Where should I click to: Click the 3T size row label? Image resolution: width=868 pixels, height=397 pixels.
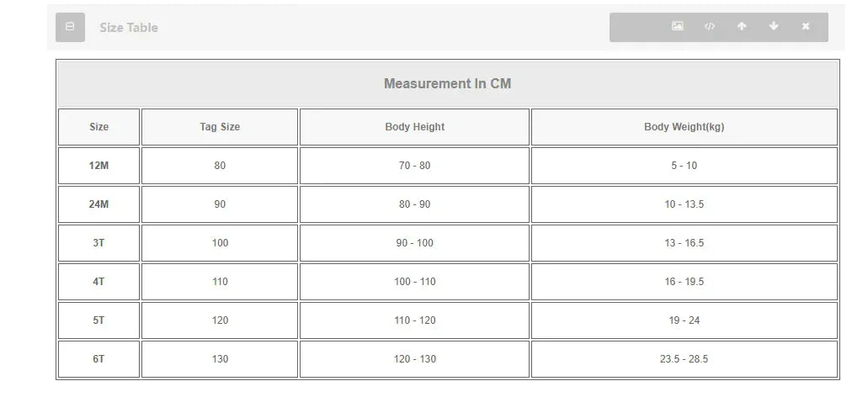click(99, 243)
